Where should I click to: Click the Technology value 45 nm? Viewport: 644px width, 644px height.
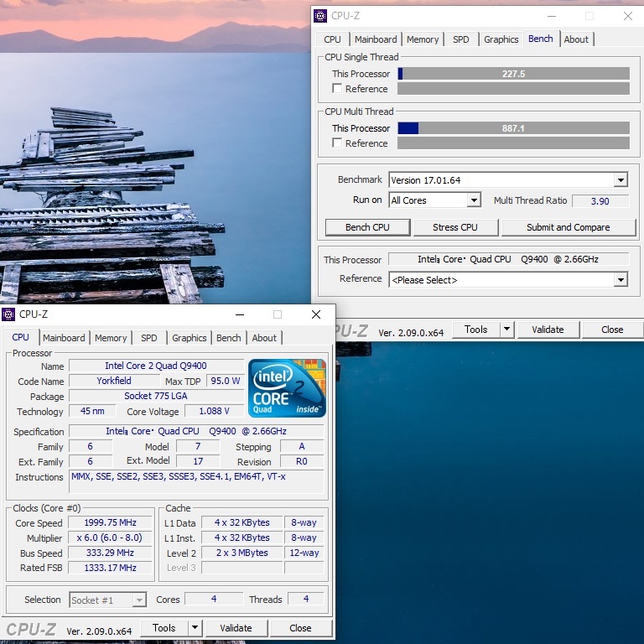(x=92, y=411)
